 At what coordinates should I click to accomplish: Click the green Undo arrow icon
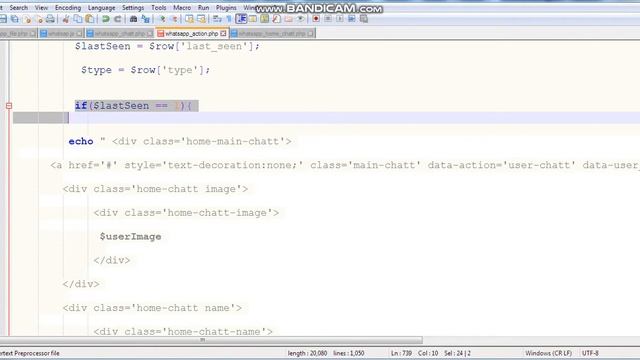click(x=105, y=19)
